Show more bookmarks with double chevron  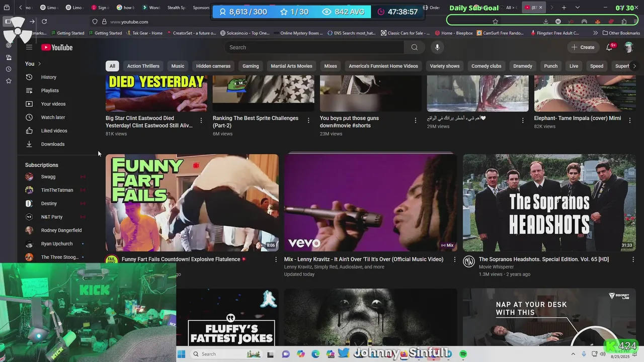click(x=596, y=33)
